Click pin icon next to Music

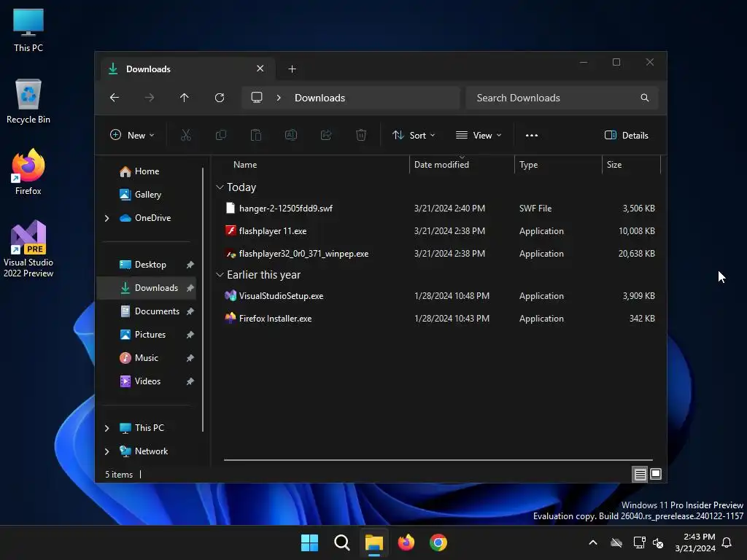pyautogui.click(x=190, y=358)
